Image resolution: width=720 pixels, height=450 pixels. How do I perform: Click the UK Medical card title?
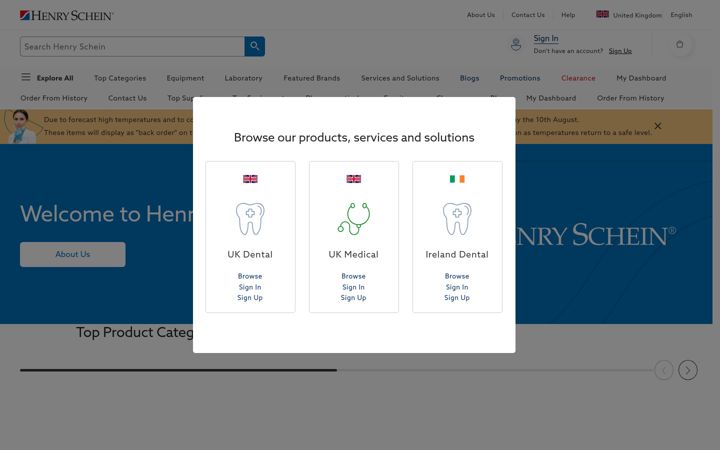353,254
